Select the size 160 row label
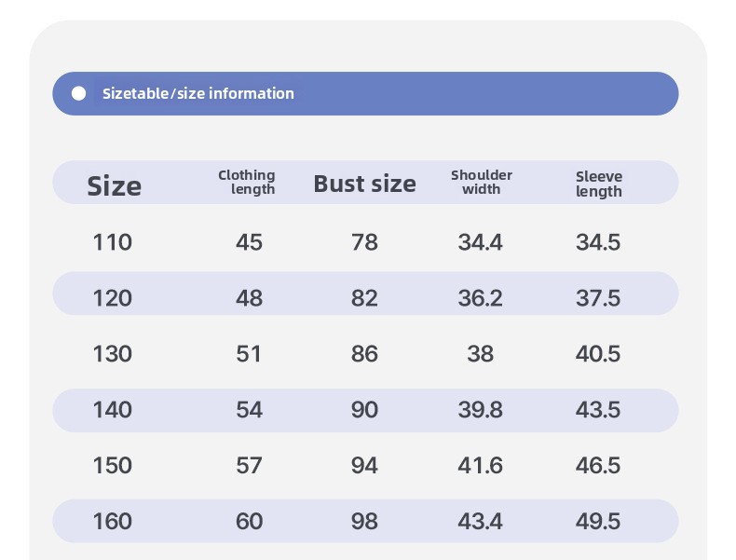Image resolution: width=736 pixels, height=560 pixels. (113, 521)
